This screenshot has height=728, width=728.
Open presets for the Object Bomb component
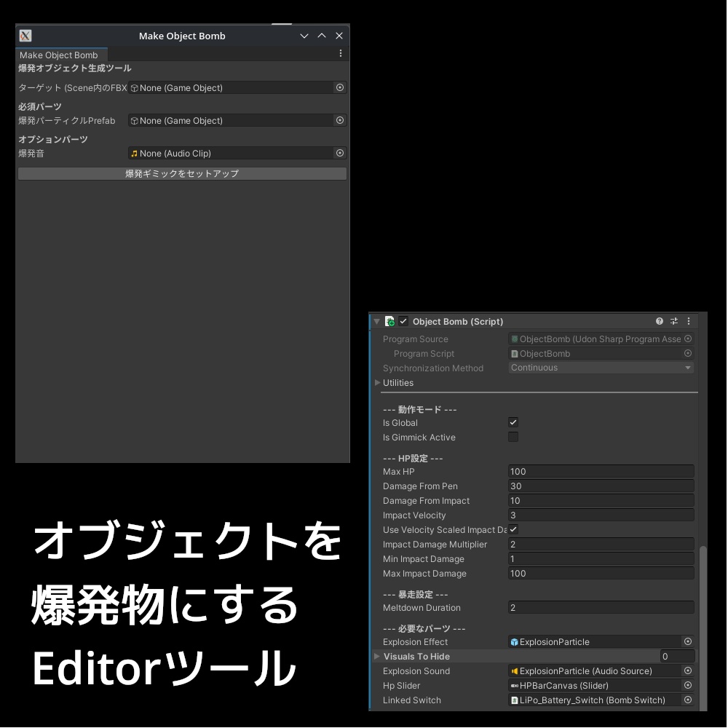click(x=673, y=321)
